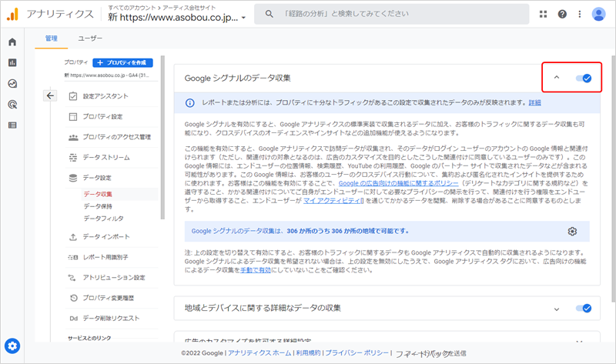Image resolution: width=616 pixels, height=364 pixels.
Task: Open the Explore icon in sidebar
Action: tap(12, 84)
